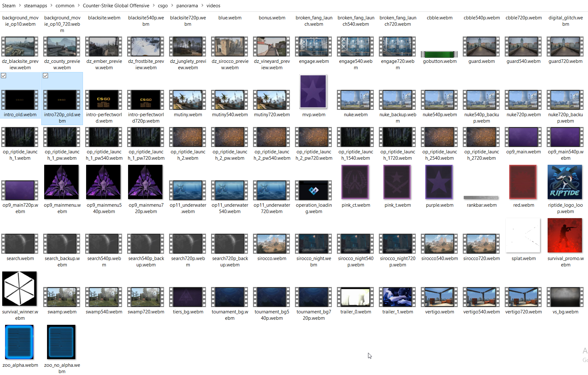The width and height of the screenshot is (588, 375).
Task: Select the rankbar.webm gray bar thumbnail
Action: [x=481, y=198]
